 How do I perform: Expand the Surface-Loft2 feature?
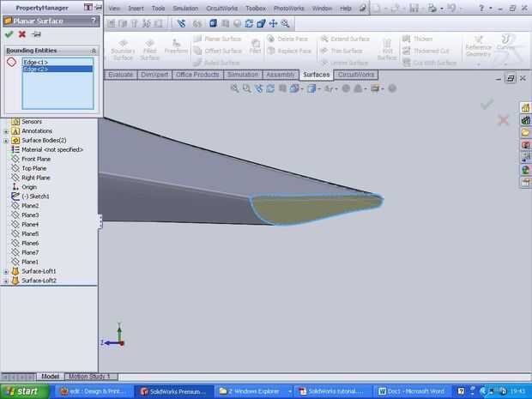tap(6, 281)
